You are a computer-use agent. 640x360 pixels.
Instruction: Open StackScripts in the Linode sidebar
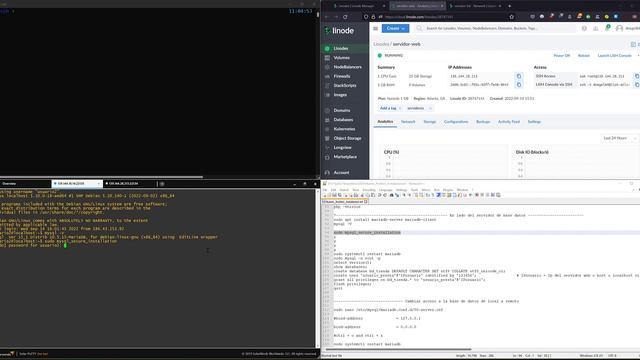(x=345, y=86)
